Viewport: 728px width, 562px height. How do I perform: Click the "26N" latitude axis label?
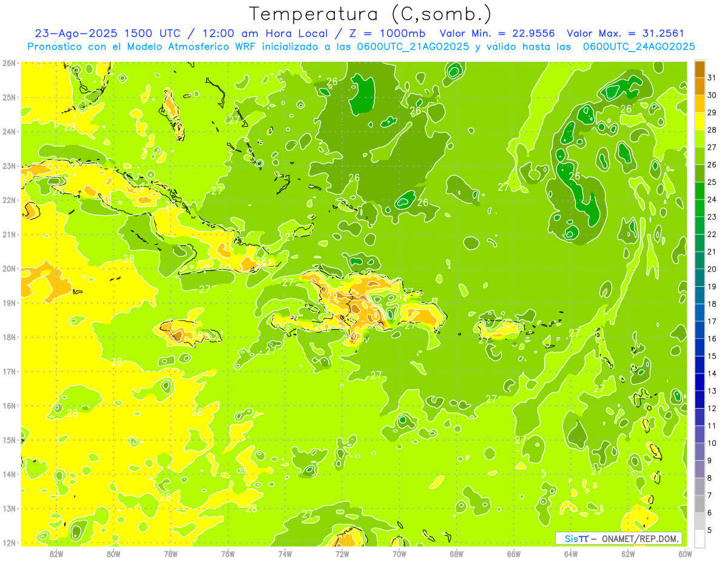(x=8, y=63)
